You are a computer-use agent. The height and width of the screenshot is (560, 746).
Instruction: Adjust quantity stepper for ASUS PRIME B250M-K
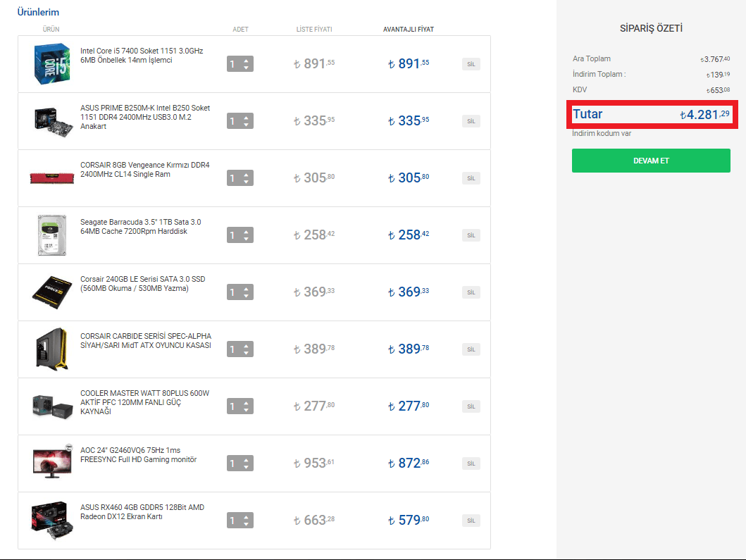(240, 121)
